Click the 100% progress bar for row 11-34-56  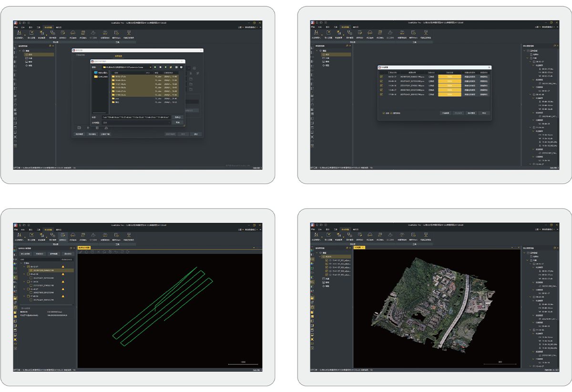(x=449, y=85)
